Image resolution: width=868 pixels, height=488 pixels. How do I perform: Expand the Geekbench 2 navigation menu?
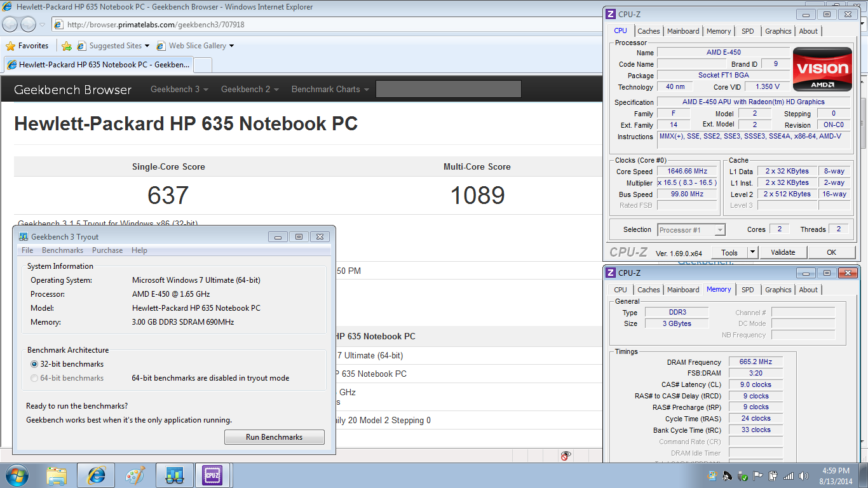(x=250, y=90)
